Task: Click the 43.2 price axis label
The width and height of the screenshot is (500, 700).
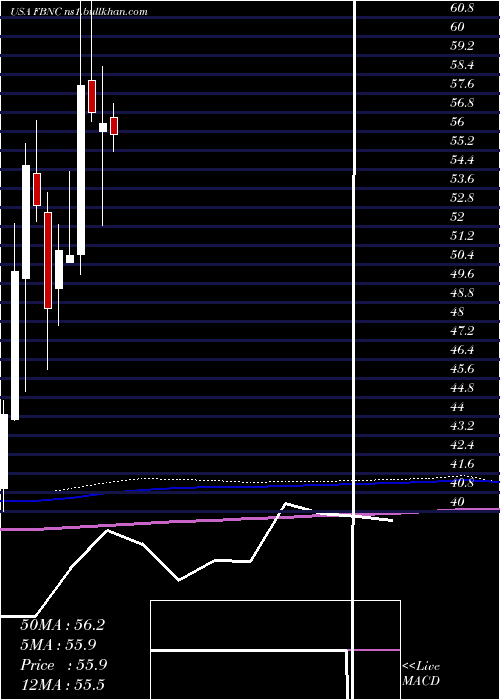Action: (x=462, y=425)
